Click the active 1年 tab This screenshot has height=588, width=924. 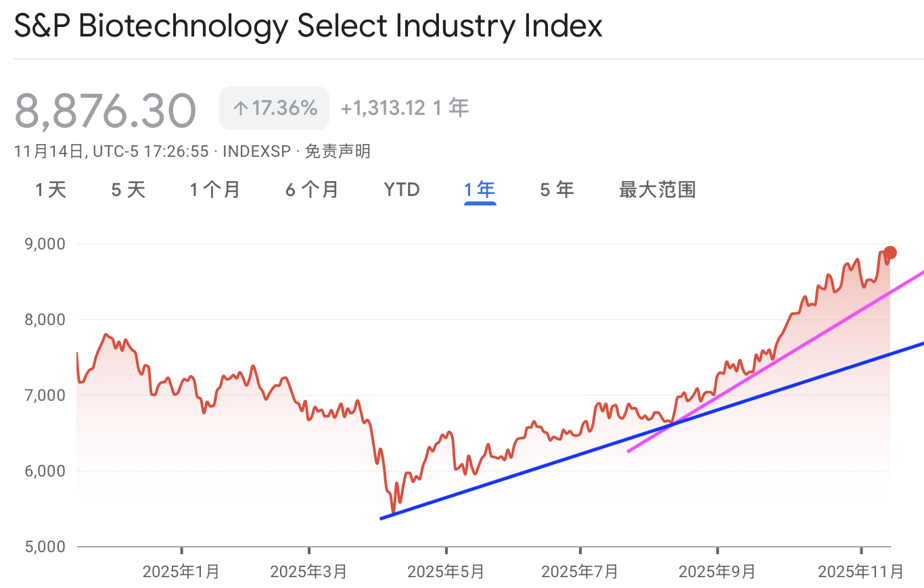coord(480,190)
